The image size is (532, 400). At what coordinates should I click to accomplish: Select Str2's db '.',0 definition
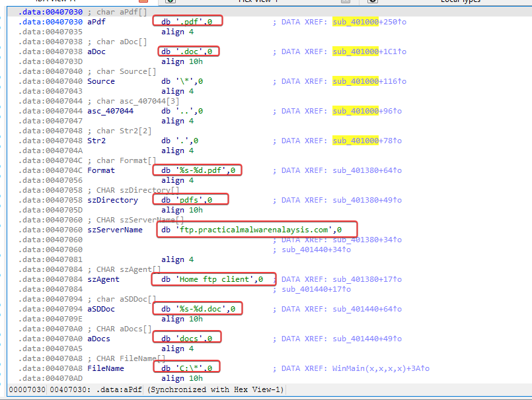click(180, 141)
